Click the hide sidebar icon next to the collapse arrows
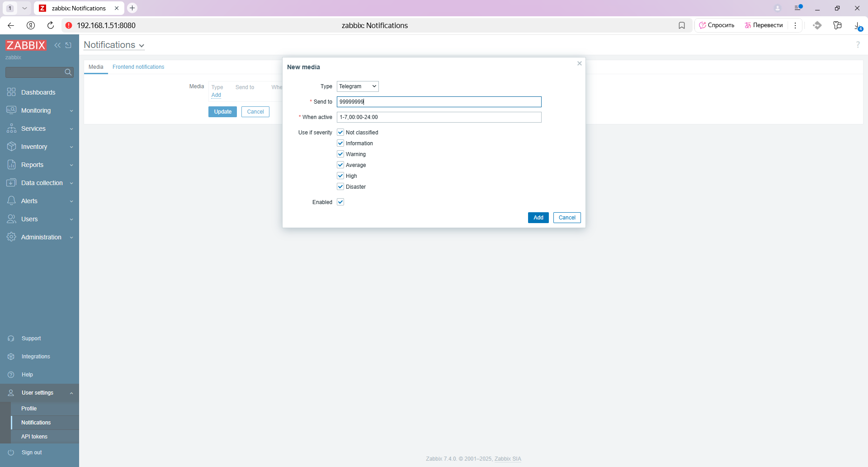Viewport: 868px width, 467px height. tap(68, 45)
